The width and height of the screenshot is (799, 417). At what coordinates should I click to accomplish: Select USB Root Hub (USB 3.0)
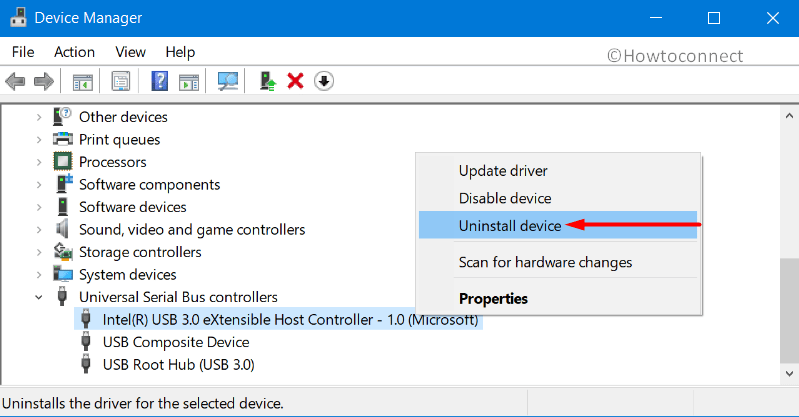(178, 364)
